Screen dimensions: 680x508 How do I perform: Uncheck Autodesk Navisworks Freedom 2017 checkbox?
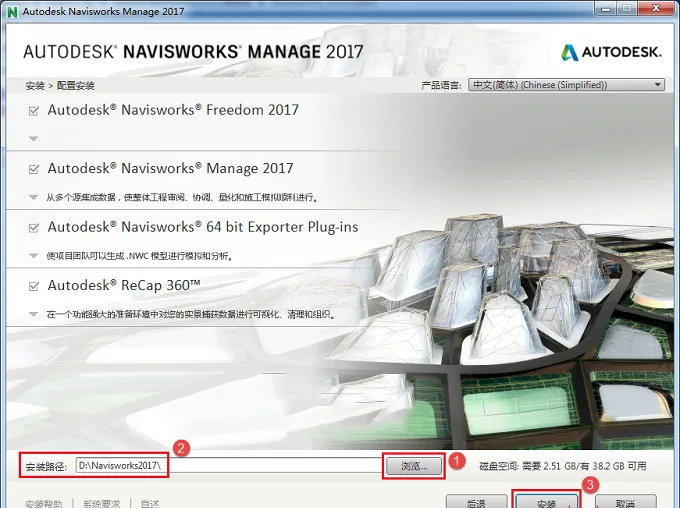pyautogui.click(x=33, y=111)
